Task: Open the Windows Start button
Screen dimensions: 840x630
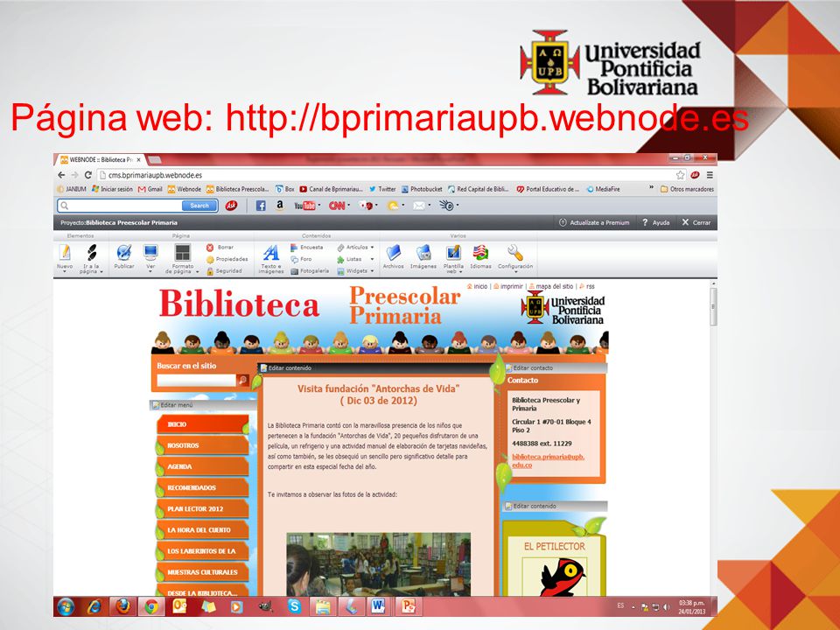Action: click(x=66, y=607)
